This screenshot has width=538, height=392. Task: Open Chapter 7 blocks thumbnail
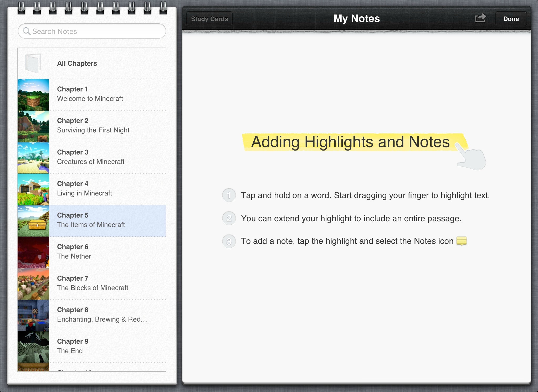(x=33, y=284)
